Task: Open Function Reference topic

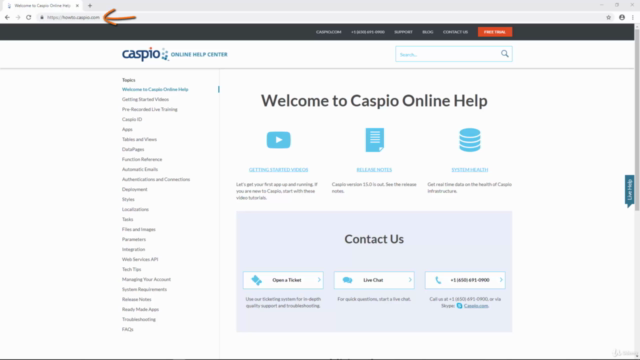Action: (x=142, y=159)
